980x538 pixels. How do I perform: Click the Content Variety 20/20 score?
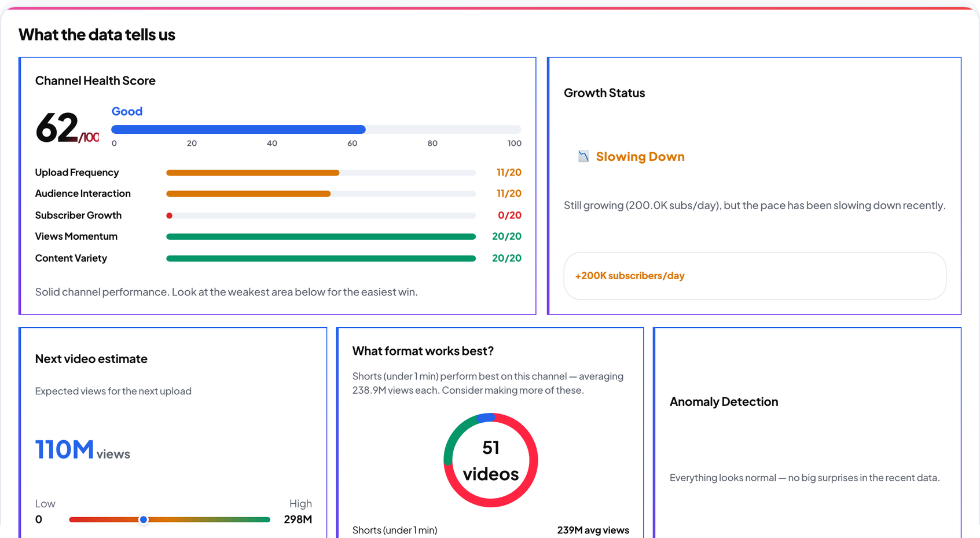pos(506,258)
